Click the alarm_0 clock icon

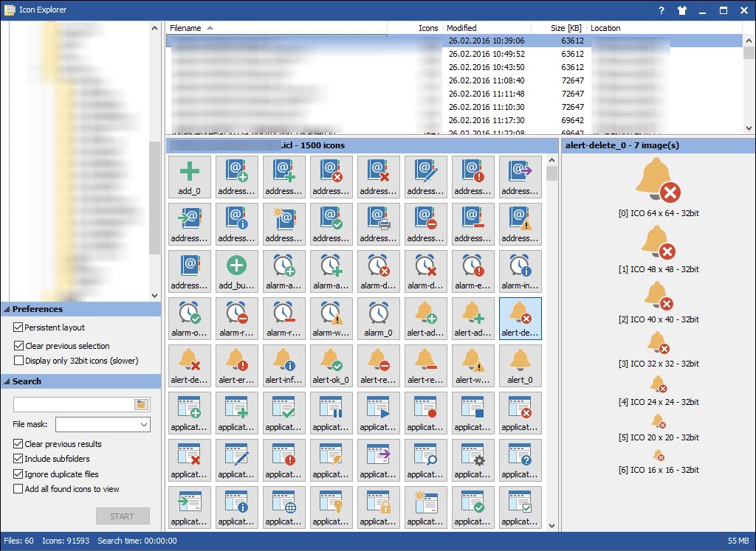pos(378,318)
